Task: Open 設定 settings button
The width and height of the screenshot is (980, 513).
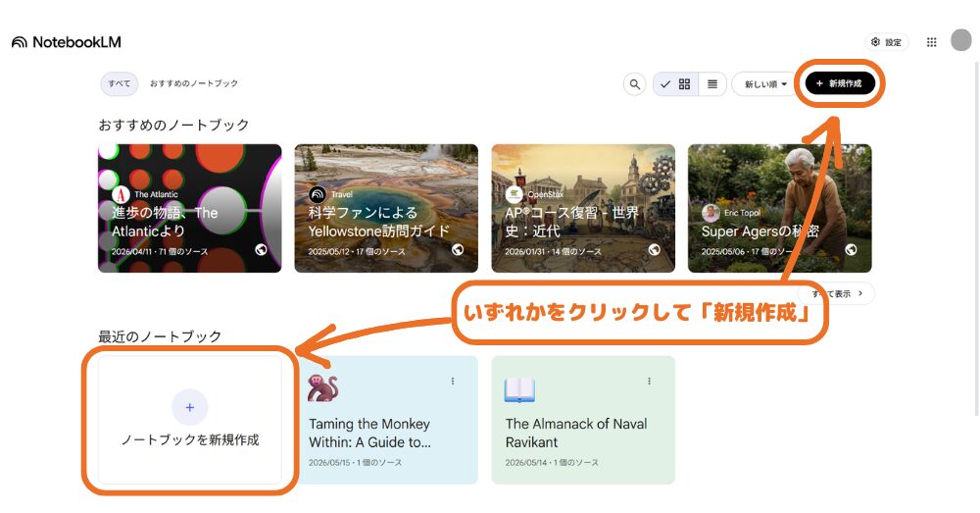Action: [886, 42]
